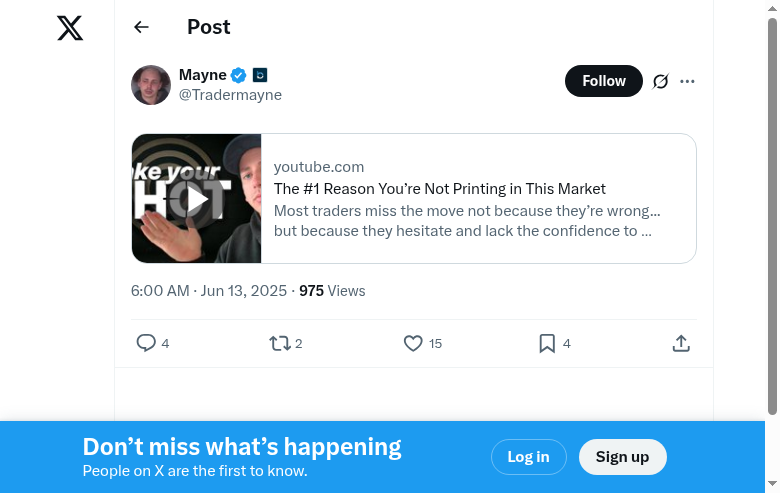Open the "#1 Reason You're Not Printing" link
This screenshot has width=780, height=493.
[440, 189]
